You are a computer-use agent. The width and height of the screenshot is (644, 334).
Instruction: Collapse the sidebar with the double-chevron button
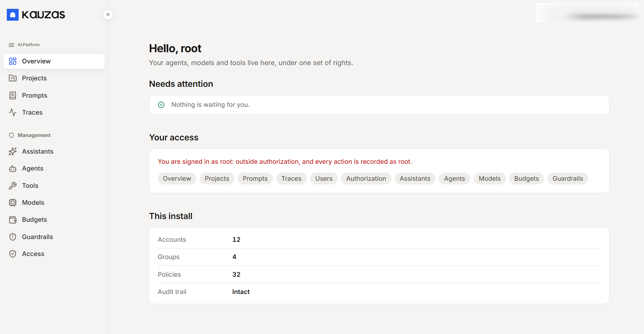108,15
